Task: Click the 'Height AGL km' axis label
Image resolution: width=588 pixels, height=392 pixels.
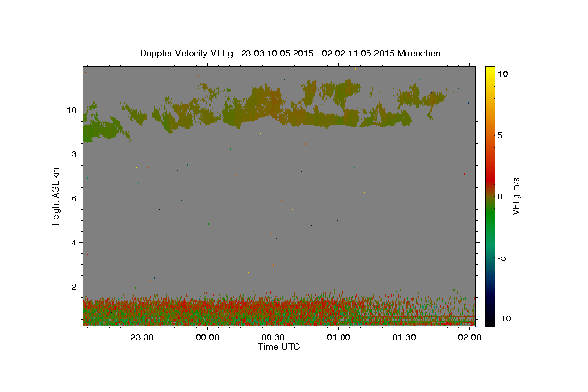Action: (56, 196)
